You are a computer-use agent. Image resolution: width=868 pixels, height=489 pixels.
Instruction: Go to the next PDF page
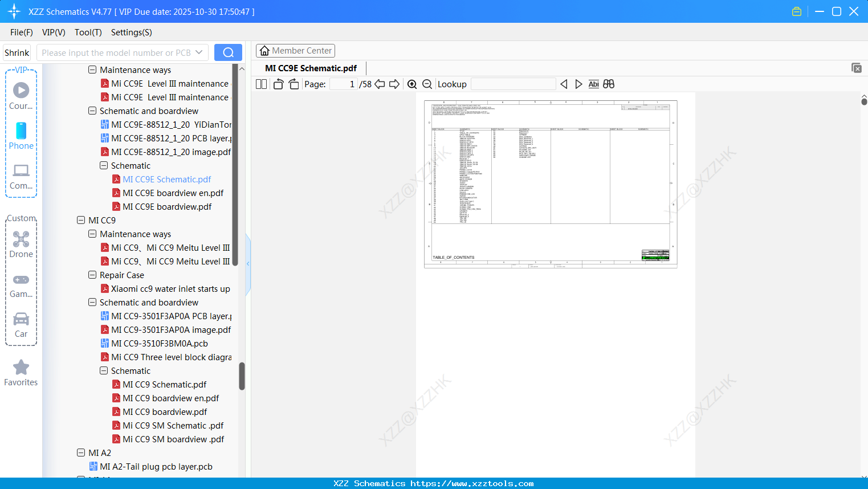pos(394,84)
